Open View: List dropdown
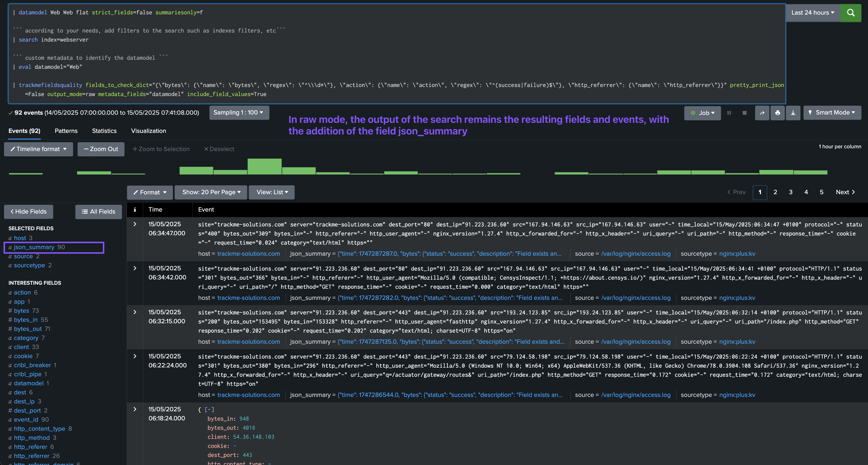This screenshot has width=868, height=465. pos(272,192)
